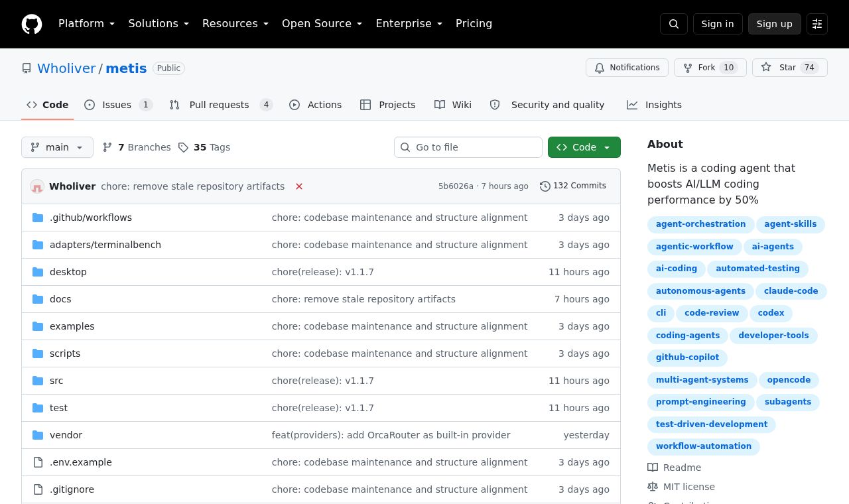Image resolution: width=849 pixels, height=504 pixels.
Task: Open the search magnifier in header
Action: [674, 24]
